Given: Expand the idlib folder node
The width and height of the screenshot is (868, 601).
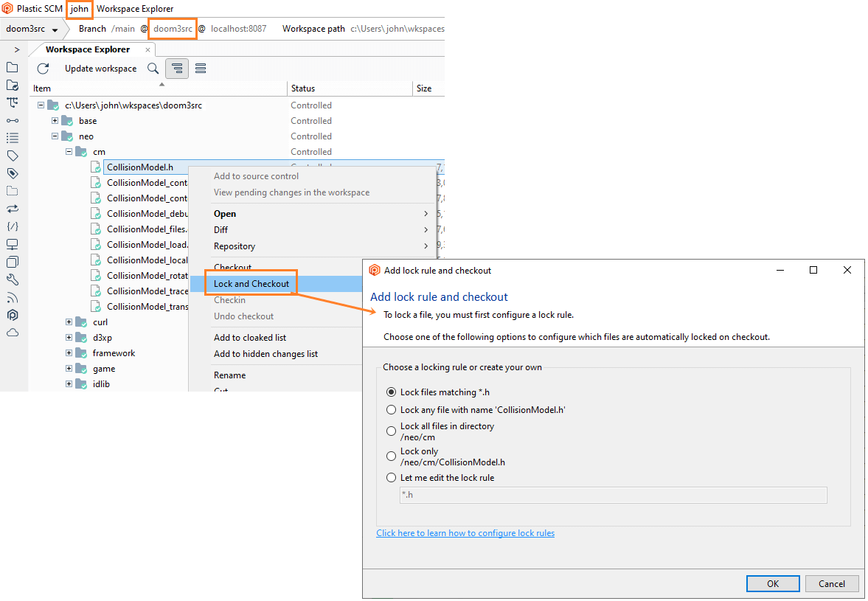Looking at the screenshot, I should tap(69, 384).
